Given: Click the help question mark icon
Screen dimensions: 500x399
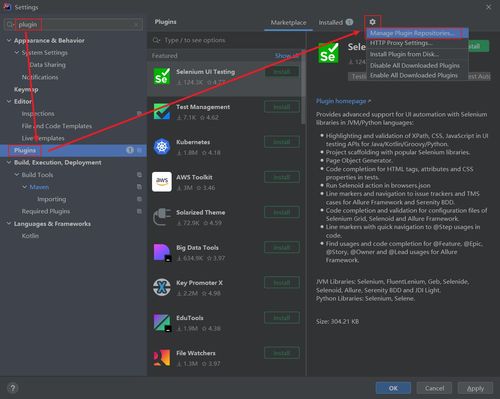Looking at the screenshot, I should tap(13, 388).
